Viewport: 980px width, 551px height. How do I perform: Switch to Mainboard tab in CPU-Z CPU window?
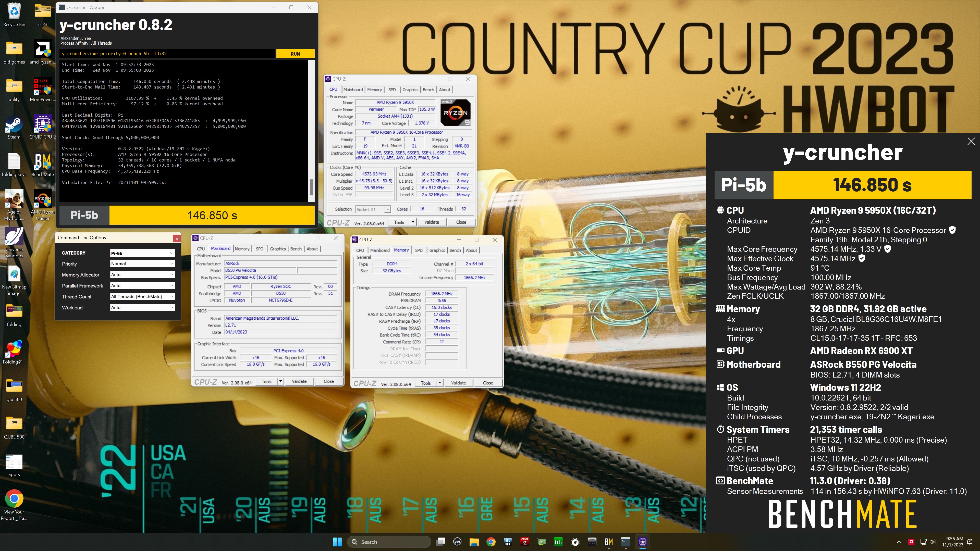(353, 90)
